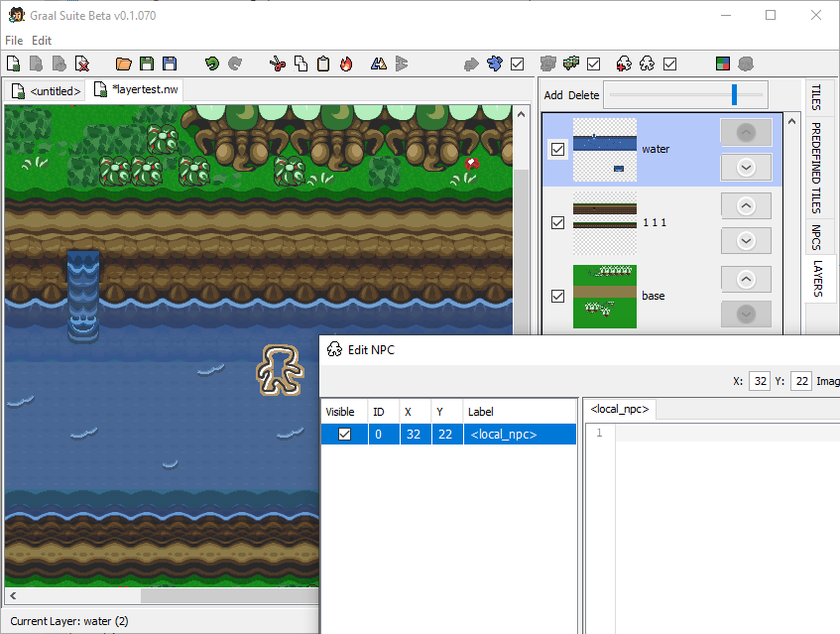
Task: Move the base layer up
Action: [x=746, y=279]
